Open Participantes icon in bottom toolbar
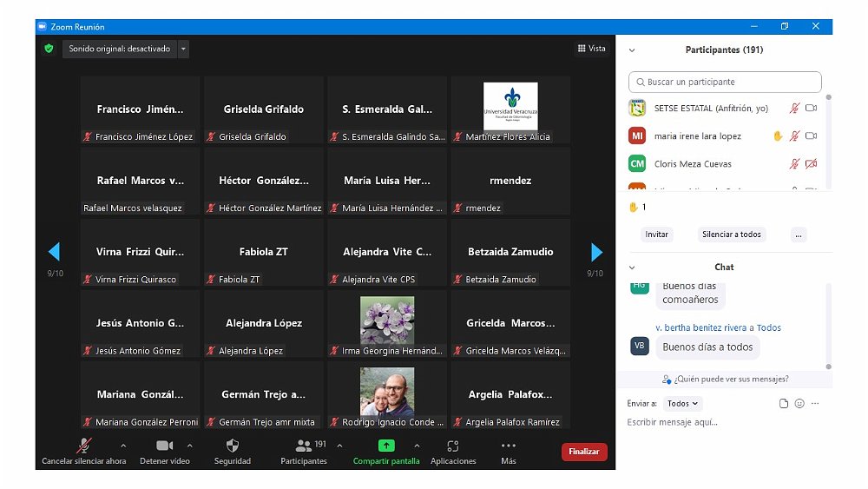 pyautogui.click(x=303, y=446)
